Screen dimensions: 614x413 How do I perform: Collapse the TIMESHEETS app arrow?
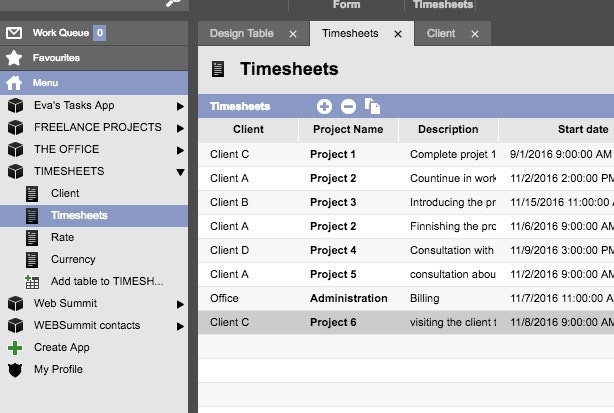coord(180,172)
